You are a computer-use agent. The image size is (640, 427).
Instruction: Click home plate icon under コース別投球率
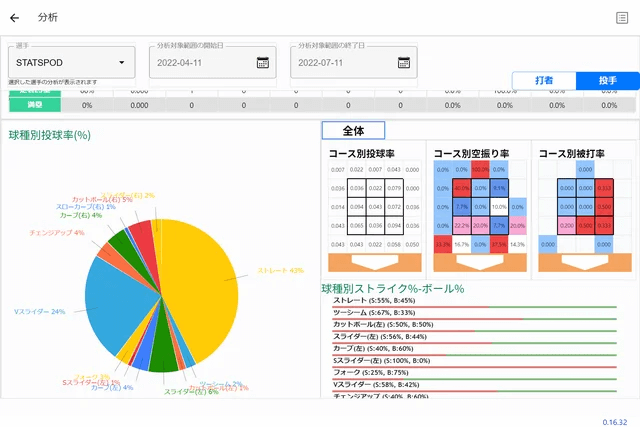click(375, 264)
